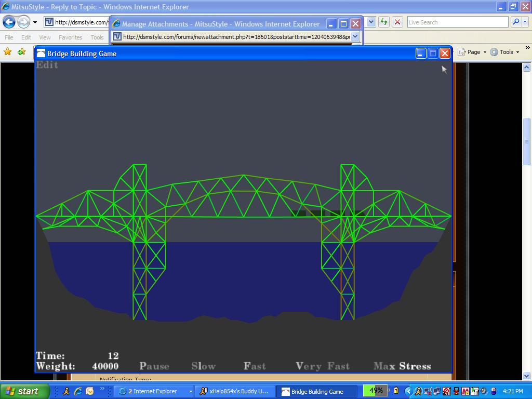The image size is (532, 399).
Task: Open the File menu
Action: [x=9, y=37]
